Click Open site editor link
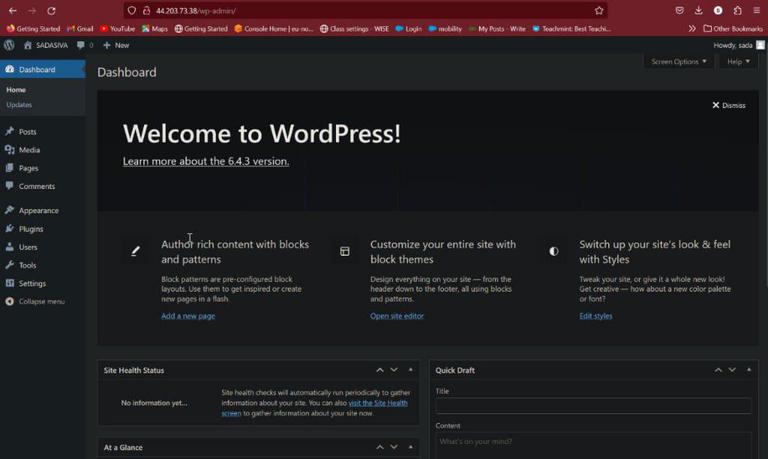Image resolution: width=768 pixels, height=459 pixels. [397, 316]
